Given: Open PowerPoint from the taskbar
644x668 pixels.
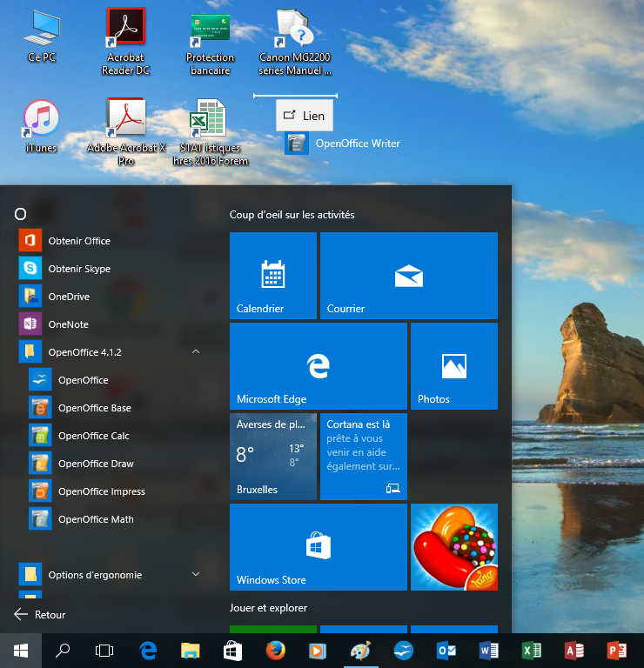Looking at the screenshot, I should coord(617,651).
